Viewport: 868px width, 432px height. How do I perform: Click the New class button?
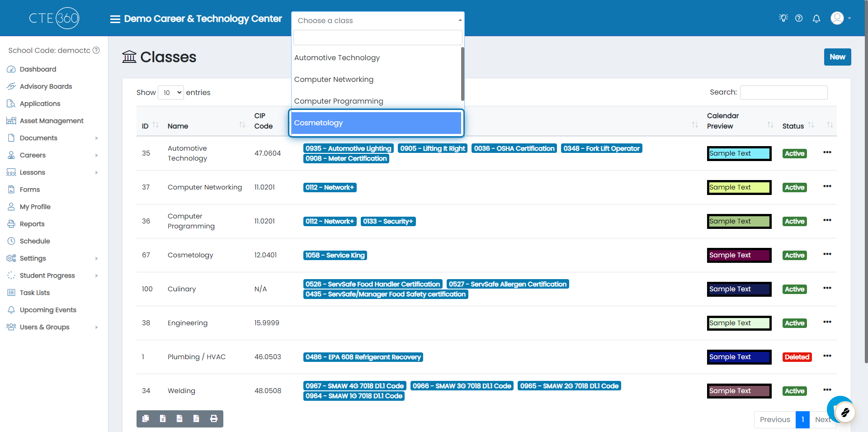tap(837, 57)
